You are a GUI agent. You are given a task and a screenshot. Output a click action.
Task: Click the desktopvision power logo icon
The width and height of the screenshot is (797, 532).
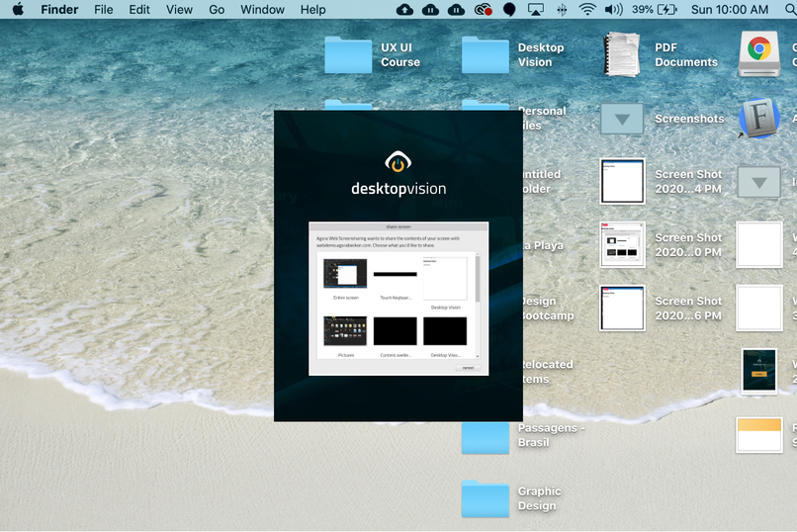point(398,161)
